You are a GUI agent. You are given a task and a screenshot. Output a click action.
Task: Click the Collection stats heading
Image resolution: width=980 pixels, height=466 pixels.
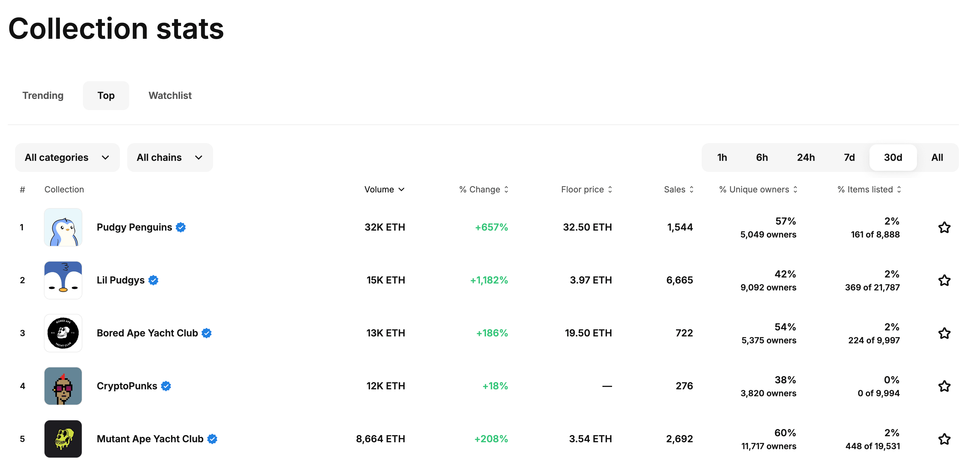pos(116,29)
